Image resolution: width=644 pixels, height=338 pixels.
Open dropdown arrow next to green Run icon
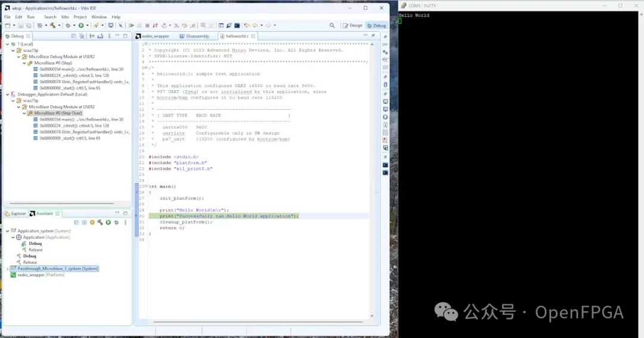tap(87, 26)
